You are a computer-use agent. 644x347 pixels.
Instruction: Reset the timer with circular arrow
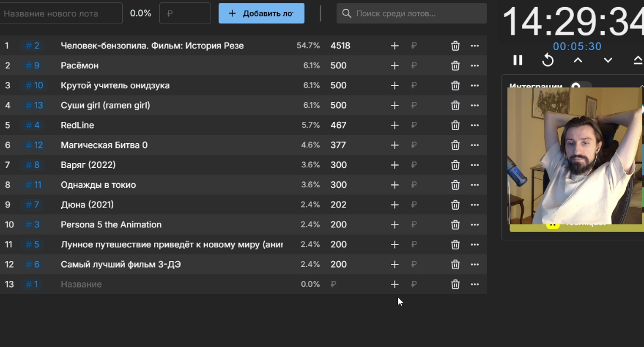(548, 60)
